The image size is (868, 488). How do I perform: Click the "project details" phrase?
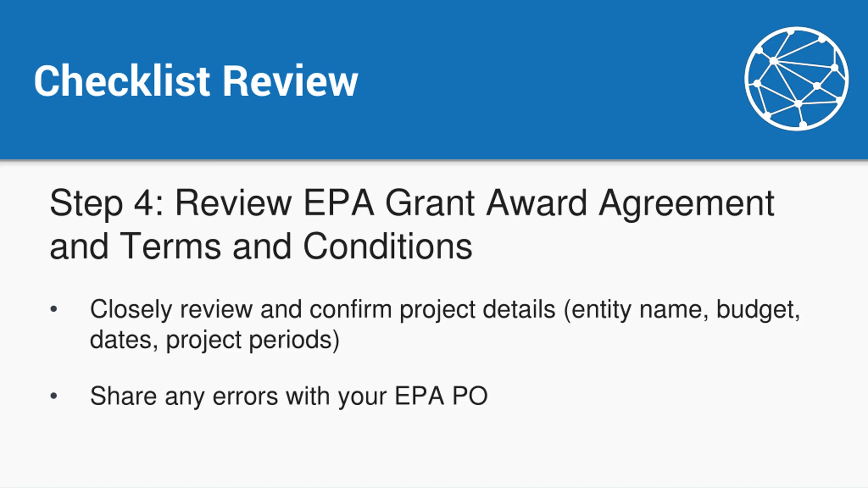point(478,310)
